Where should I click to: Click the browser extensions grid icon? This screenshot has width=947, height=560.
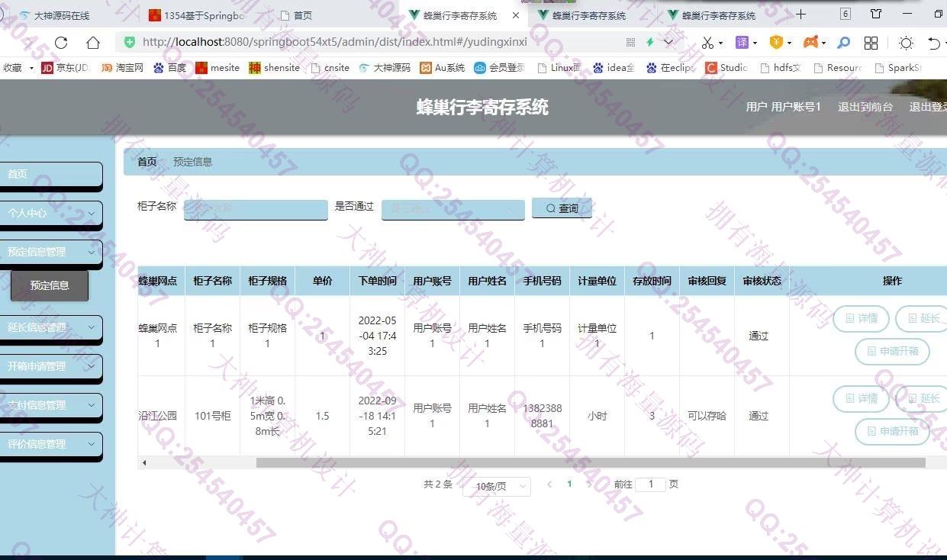tap(871, 43)
